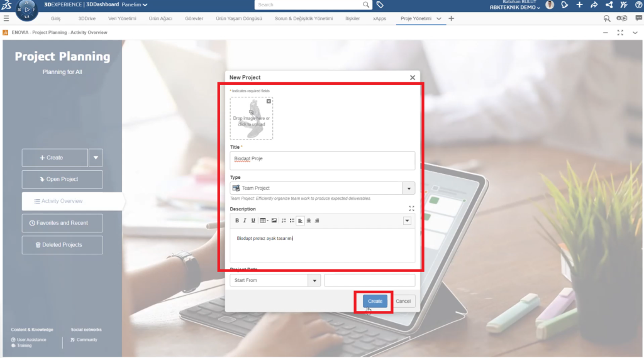This screenshot has width=644, height=358.
Task: Cancel the New Project dialog
Action: click(403, 301)
